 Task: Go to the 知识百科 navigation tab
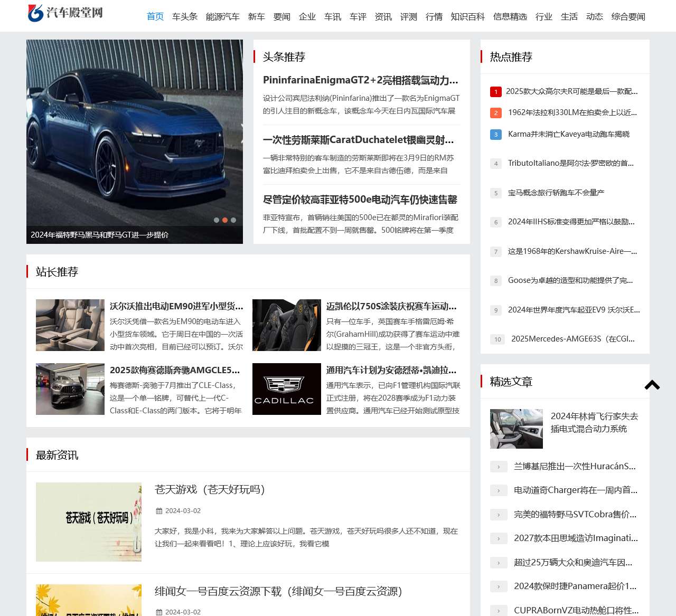[467, 17]
